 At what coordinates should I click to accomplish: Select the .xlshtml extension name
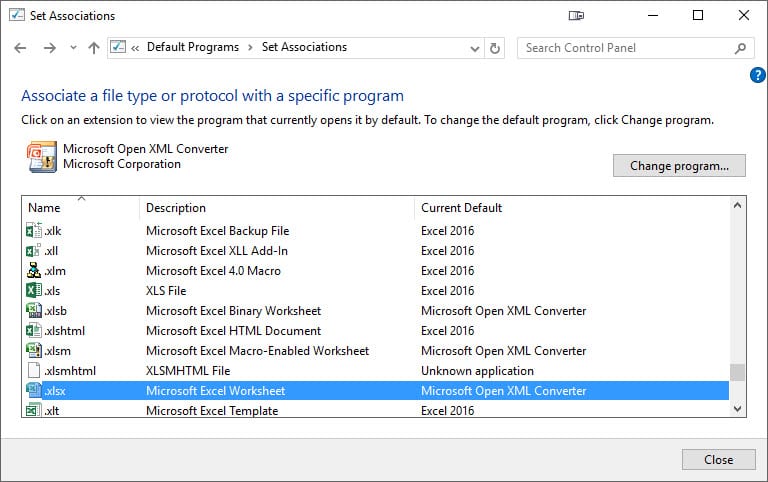pyautogui.click(x=65, y=331)
